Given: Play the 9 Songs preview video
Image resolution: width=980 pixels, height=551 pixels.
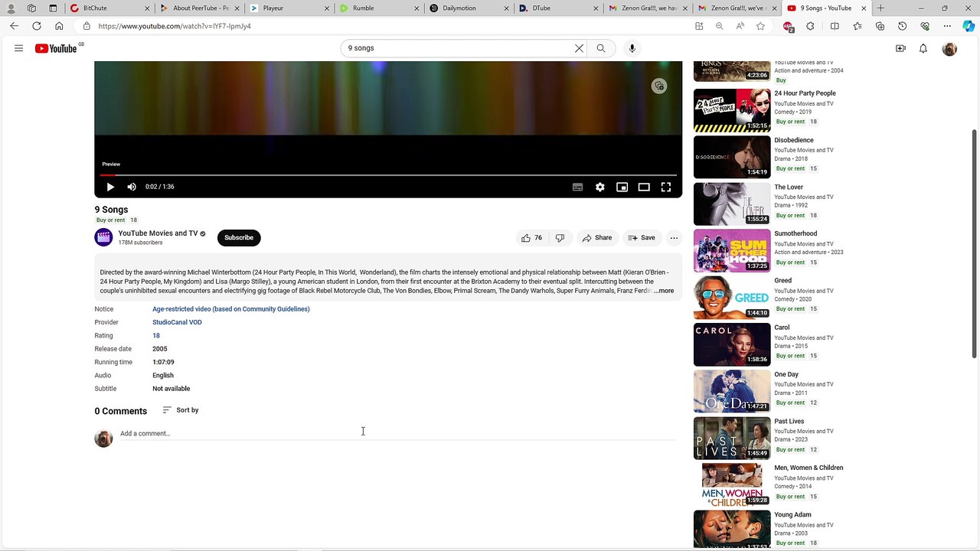Looking at the screenshot, I should 110,187.
